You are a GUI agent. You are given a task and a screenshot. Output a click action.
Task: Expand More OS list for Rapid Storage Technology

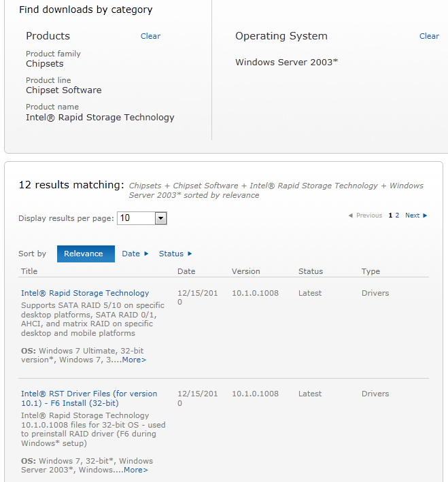coord(134,360)
